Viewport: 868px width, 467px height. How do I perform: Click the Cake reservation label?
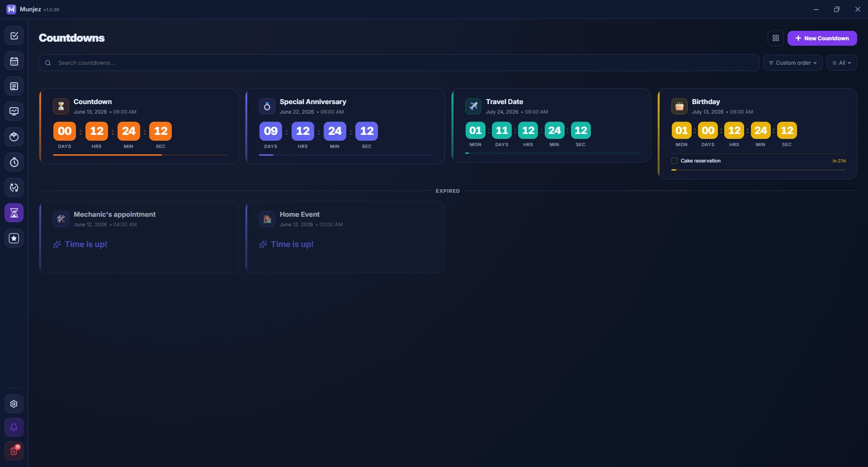tap(701, 161)
